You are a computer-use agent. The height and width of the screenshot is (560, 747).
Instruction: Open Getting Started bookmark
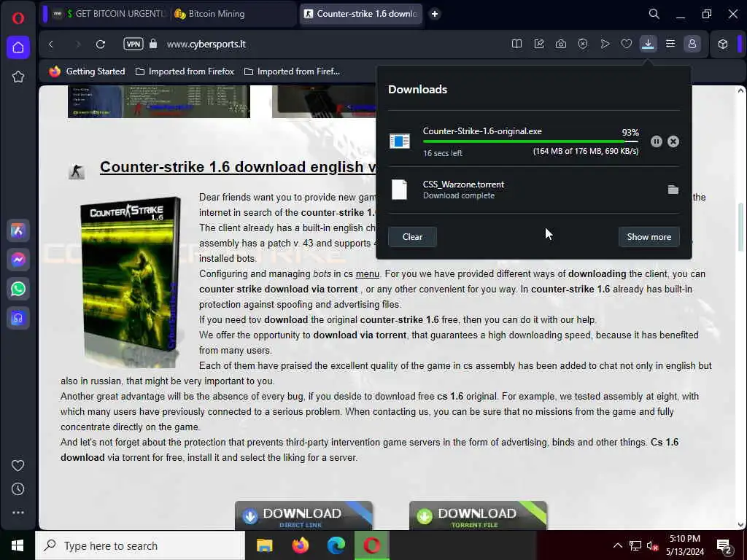click(x=88, y=71)
